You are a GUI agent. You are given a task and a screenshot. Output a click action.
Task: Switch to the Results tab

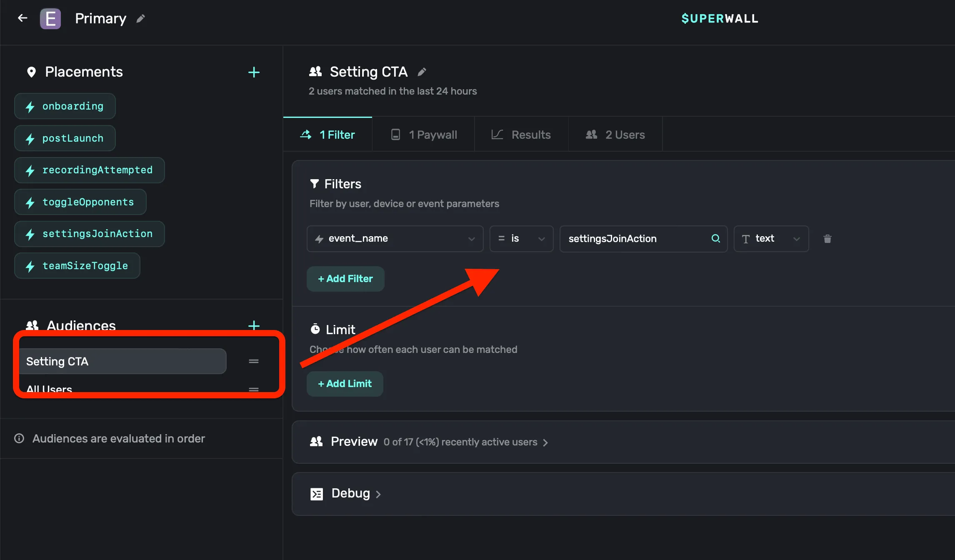coord(521,135)
